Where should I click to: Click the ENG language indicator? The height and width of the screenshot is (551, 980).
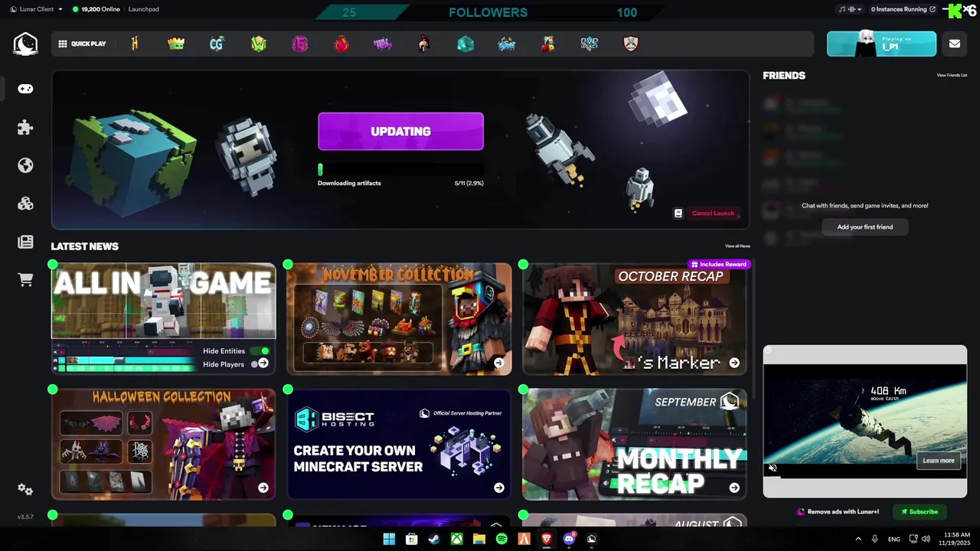point(893,540)
